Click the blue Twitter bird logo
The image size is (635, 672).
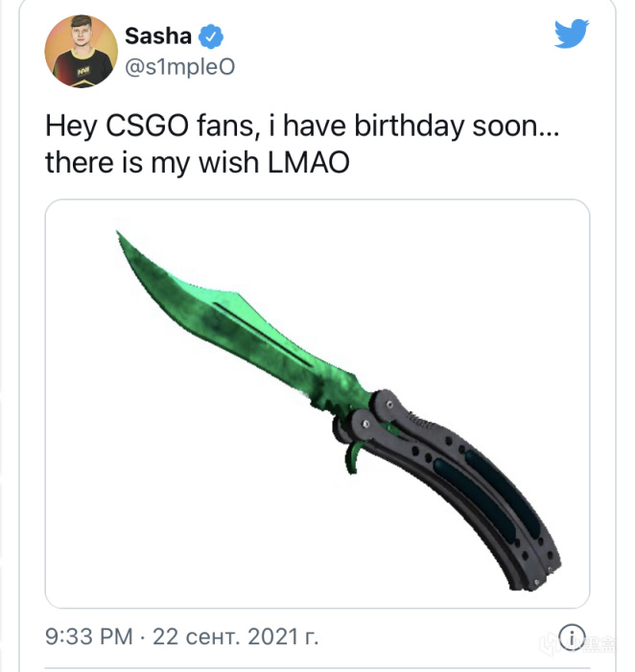click(572, 33)
